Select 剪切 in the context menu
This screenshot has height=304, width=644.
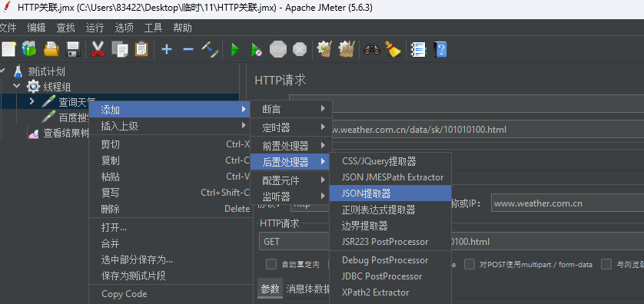tap(170, 144)
